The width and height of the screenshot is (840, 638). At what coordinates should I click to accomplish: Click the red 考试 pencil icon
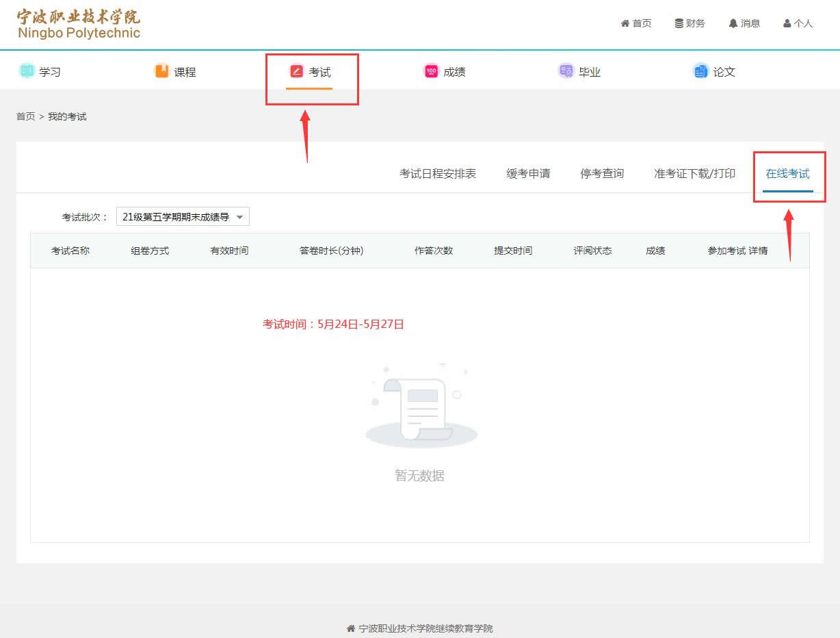click(x=296, y=71)
